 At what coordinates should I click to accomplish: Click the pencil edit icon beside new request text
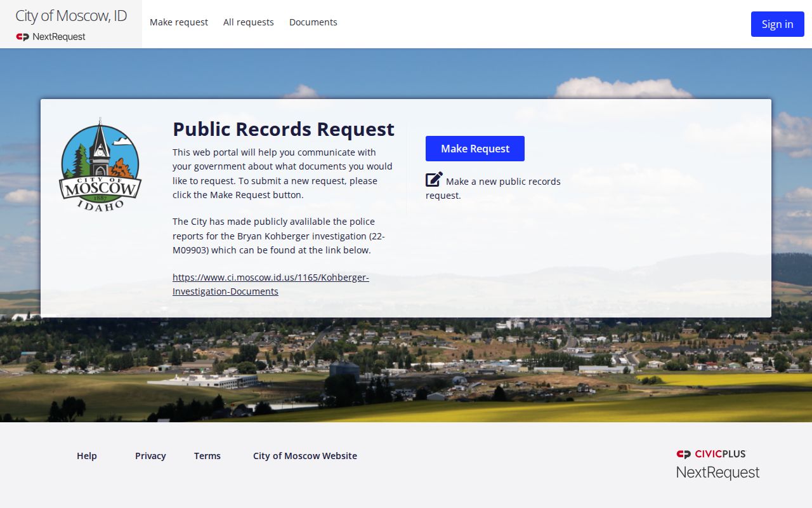(434, 180)
